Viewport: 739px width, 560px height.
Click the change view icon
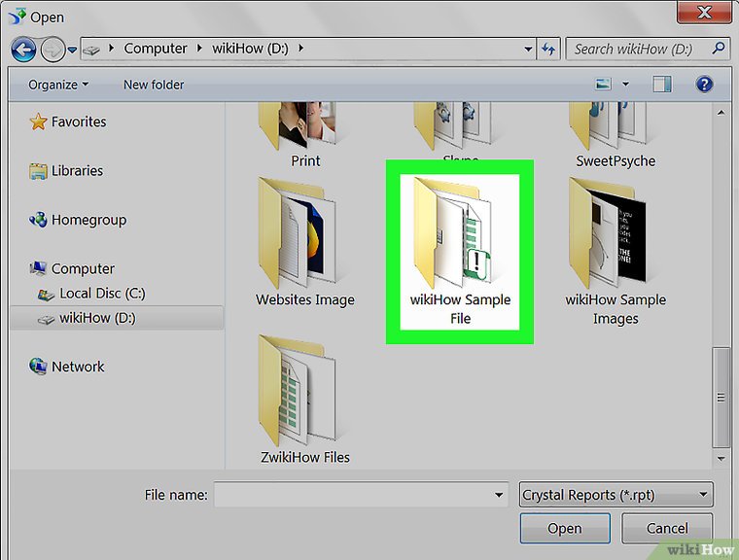coord(603,85)
